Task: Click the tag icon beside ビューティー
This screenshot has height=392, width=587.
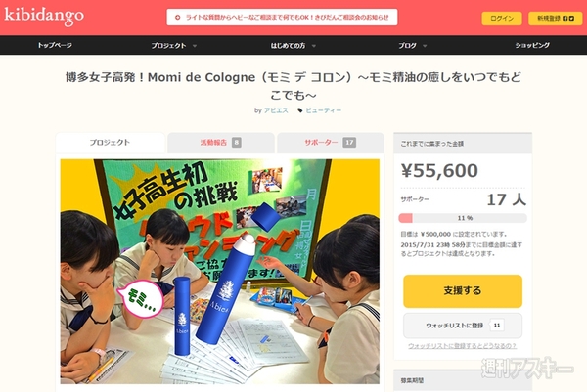Action: 300,110
